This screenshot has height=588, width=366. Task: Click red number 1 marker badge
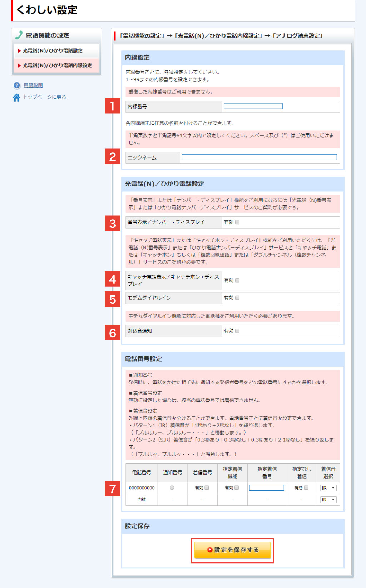tap(112, 106)
